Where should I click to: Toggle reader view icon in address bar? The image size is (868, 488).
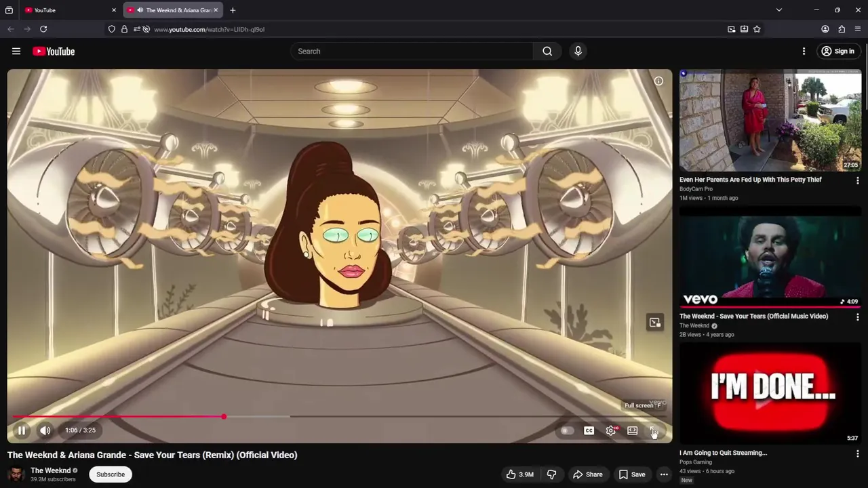pos(744,29)
